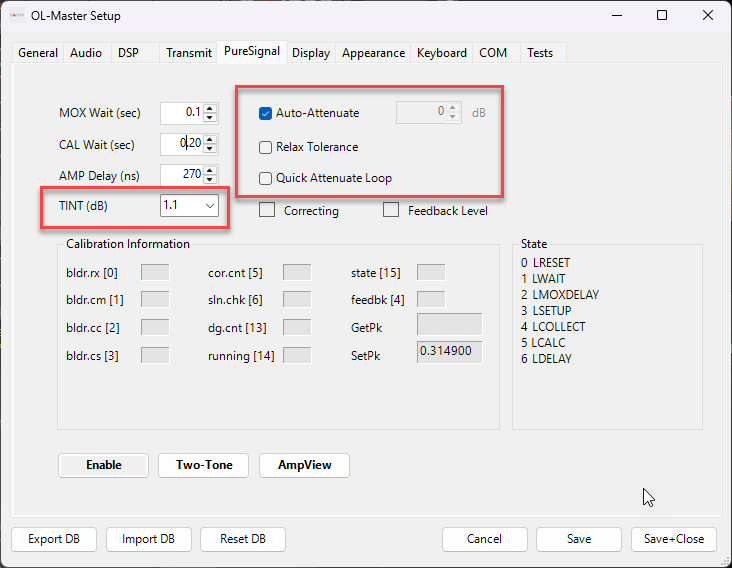Click the bldr.cs [3] value box

point(155,356)
